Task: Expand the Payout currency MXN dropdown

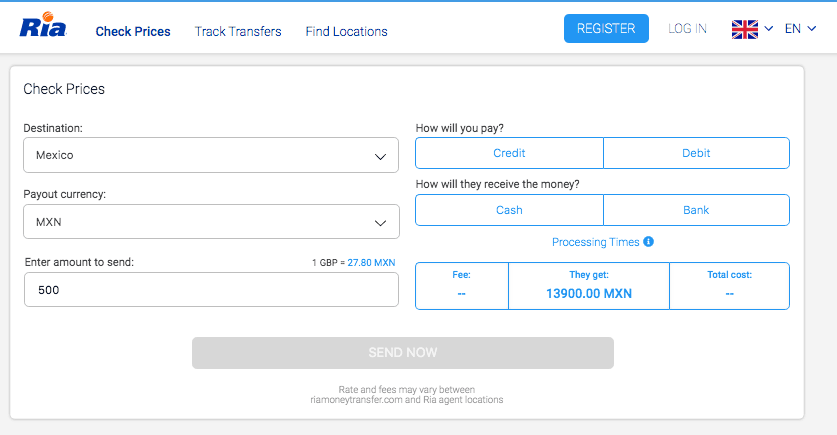Action: point(211,222)
